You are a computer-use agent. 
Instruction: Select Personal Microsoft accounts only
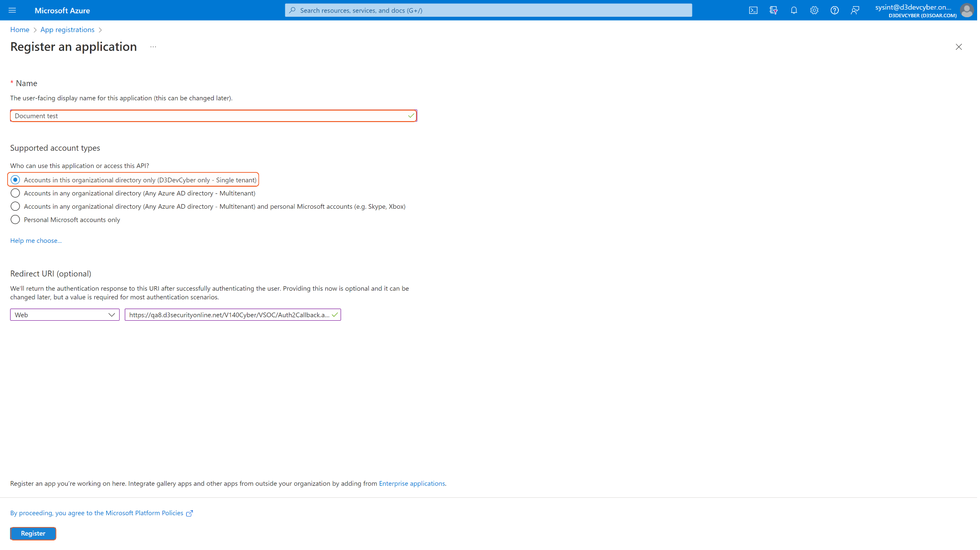tap(15, 220)
